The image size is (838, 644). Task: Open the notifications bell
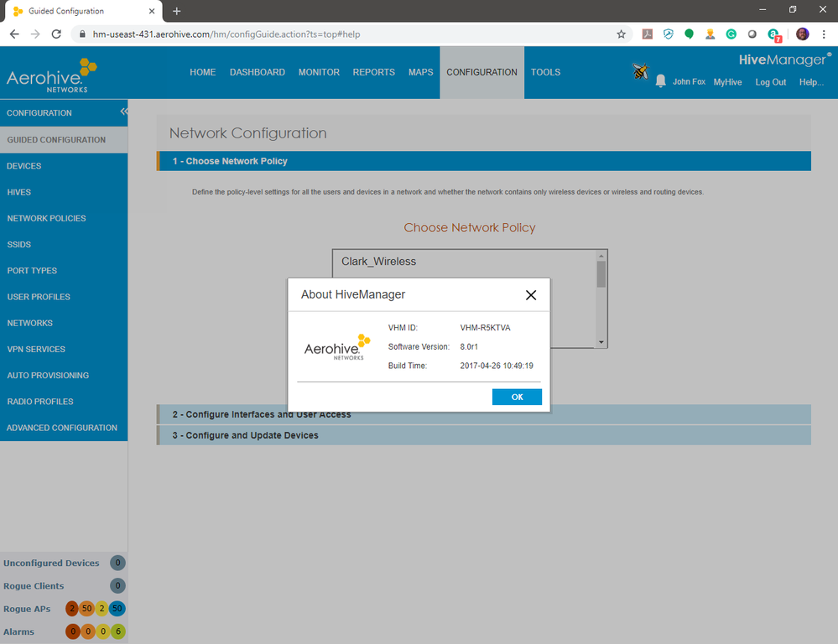click(660, 81)
